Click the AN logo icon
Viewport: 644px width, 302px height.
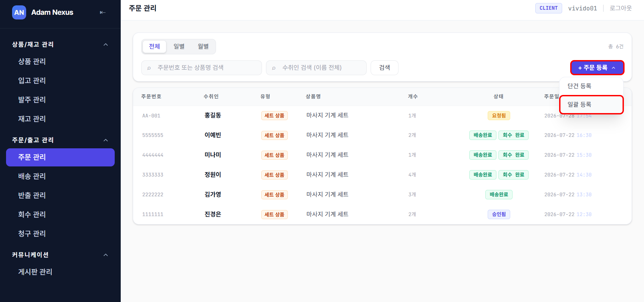[19, 12]
